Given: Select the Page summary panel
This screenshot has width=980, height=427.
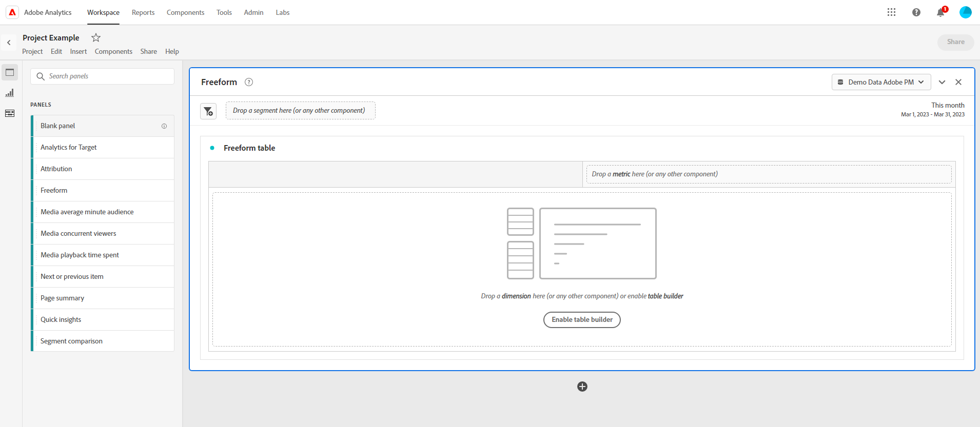Looking at the screenshot, I should coord(103,298).
